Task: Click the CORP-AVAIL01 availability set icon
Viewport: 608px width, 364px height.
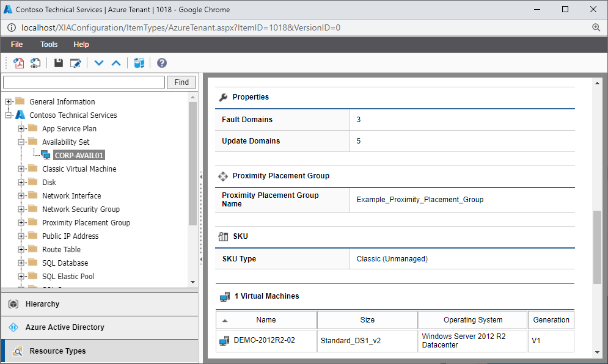Action: pos(46,155)
